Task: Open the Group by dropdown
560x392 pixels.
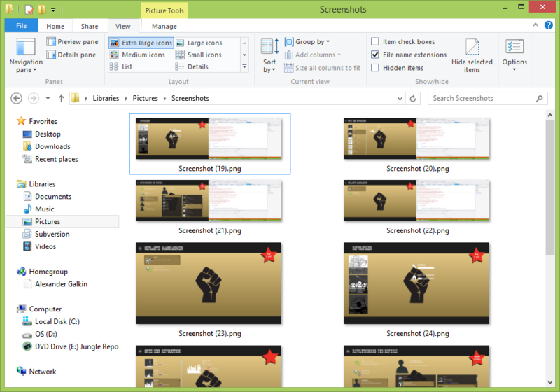Action: point(307,42)
